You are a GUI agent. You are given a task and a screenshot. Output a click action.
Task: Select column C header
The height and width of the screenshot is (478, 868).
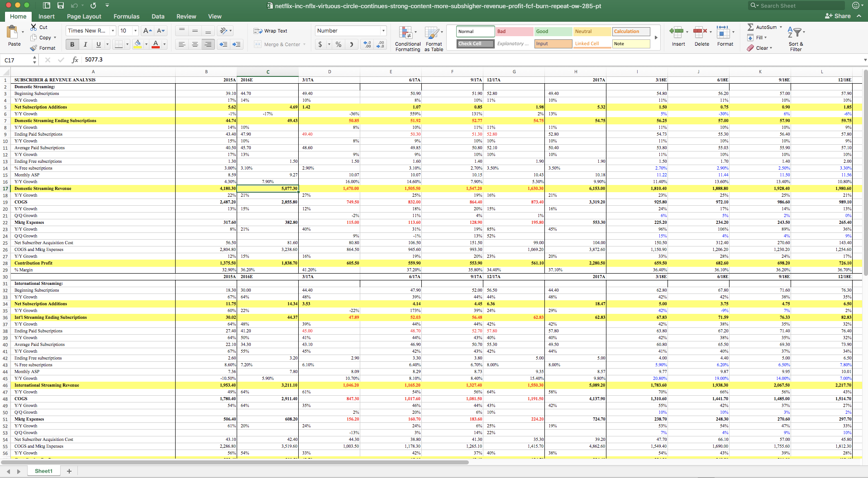(268, 71)
